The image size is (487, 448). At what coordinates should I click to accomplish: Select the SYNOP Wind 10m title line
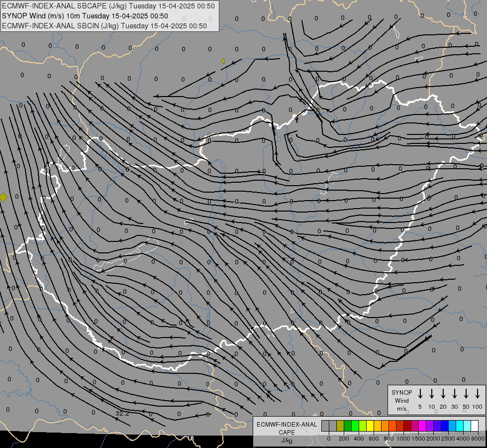[85, 16]
